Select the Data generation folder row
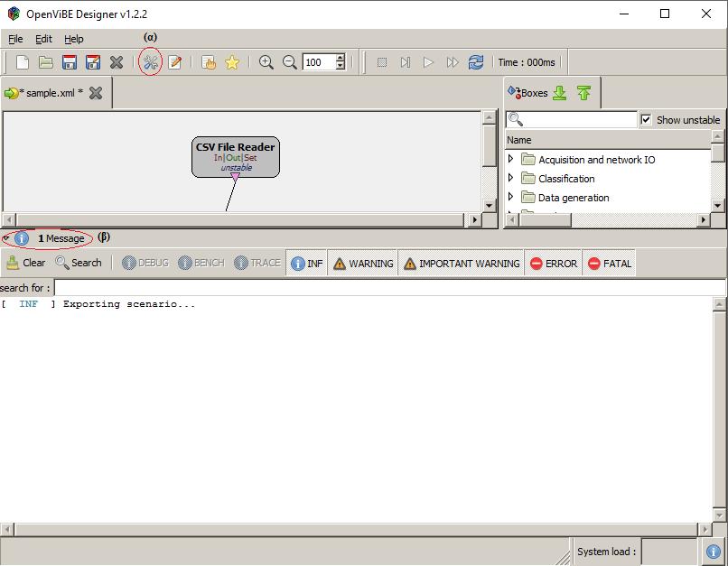Image resolution: width=728 pixels, height=566 pixels. coord(607,197)
